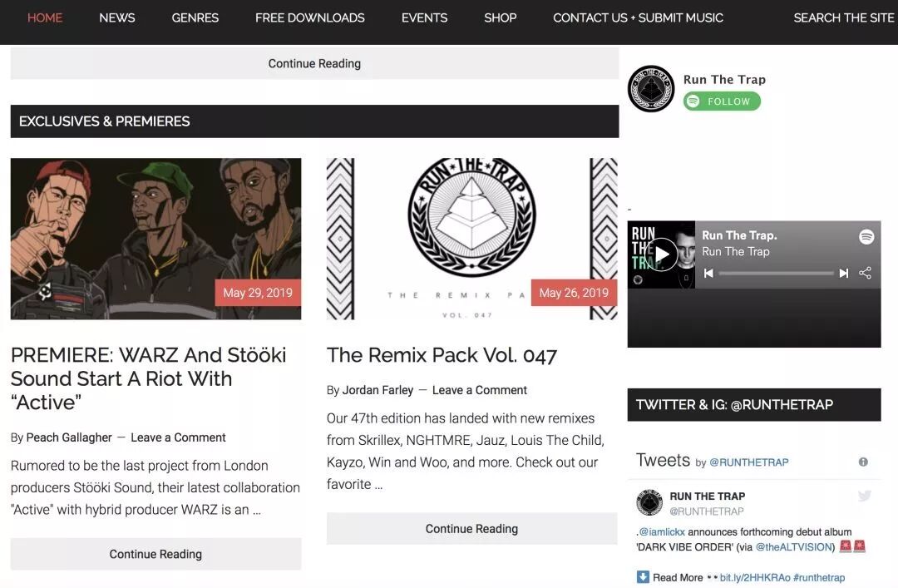Go to the FREE DOWNLOADS page

point(310,17)
